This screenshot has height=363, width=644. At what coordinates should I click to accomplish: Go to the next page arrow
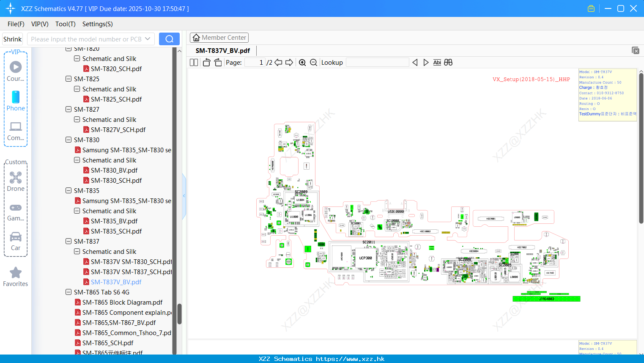(289, 62)
